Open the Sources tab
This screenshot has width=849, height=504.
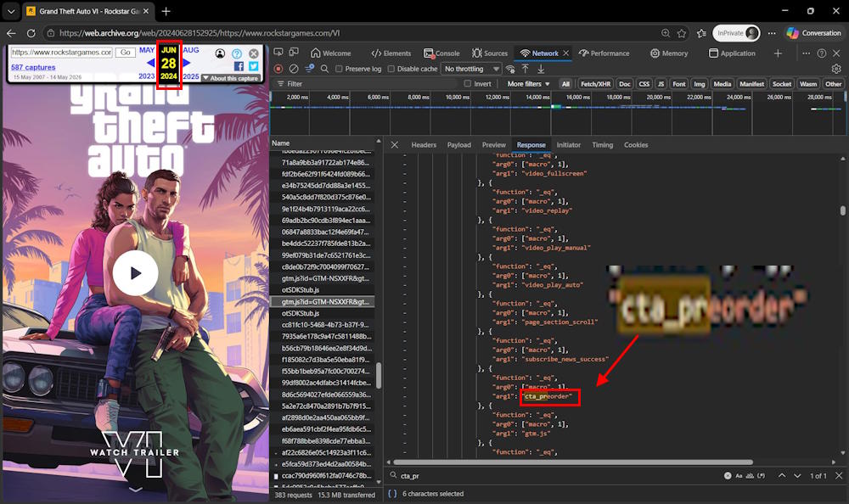[x=490, y=53]
